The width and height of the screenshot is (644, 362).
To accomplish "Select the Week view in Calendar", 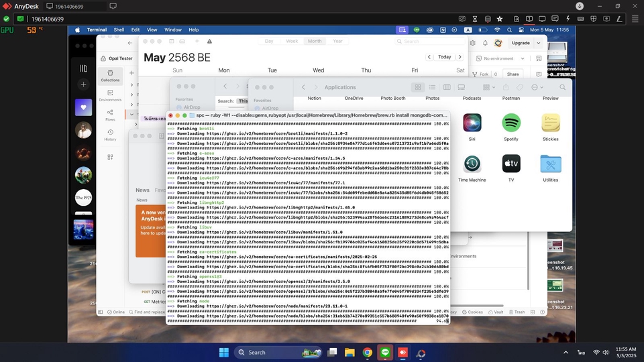I will [292, 41].
